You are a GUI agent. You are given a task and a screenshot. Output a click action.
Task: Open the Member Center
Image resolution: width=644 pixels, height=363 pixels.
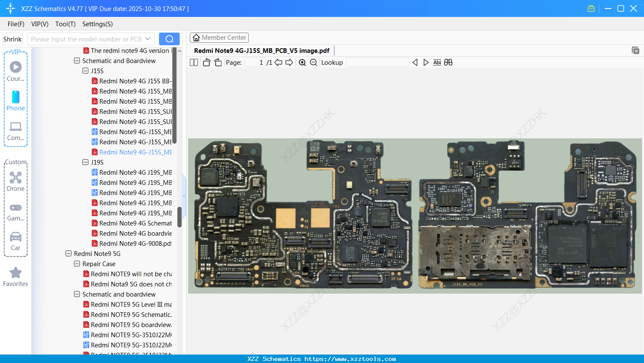click(x=219, y=37)
